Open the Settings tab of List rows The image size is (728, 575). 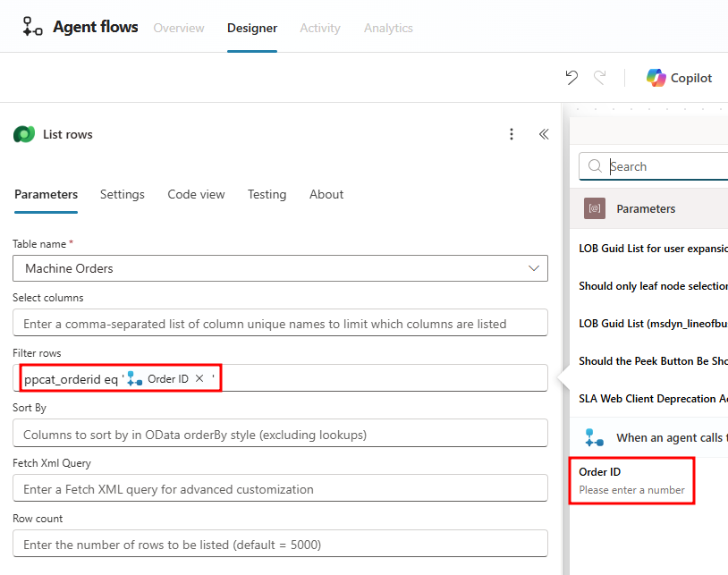(x=123, y=194)
